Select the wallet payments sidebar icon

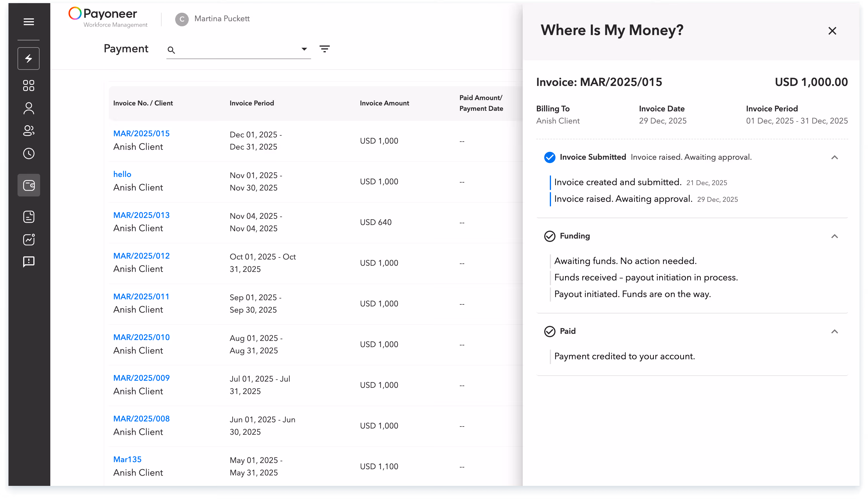click(29, 185)
